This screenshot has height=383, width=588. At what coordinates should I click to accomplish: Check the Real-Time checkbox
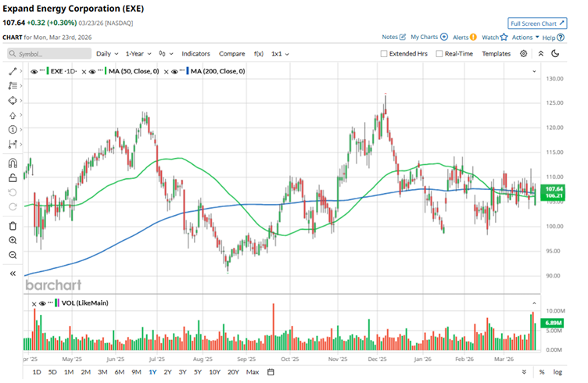coord(439,54)
